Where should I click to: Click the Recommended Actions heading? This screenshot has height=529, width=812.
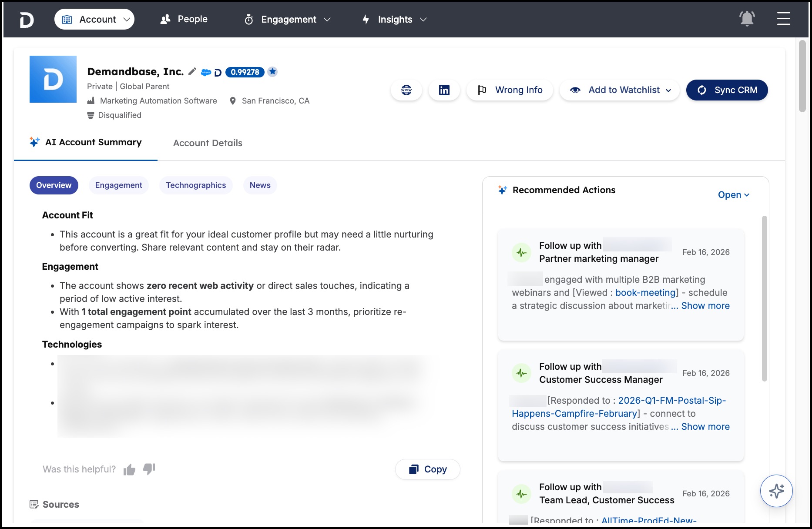[x=564, y=190]
